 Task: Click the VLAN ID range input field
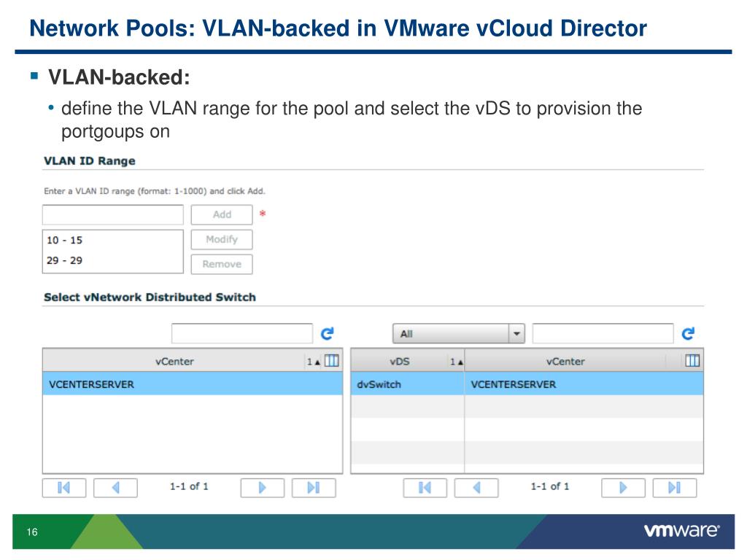pos(113,215)
